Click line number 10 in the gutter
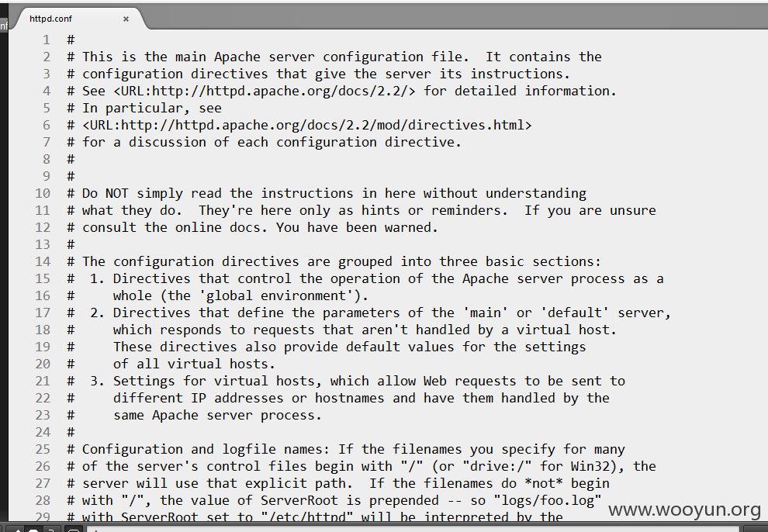This screenshot has height=532, width=768. coord(43,193)
